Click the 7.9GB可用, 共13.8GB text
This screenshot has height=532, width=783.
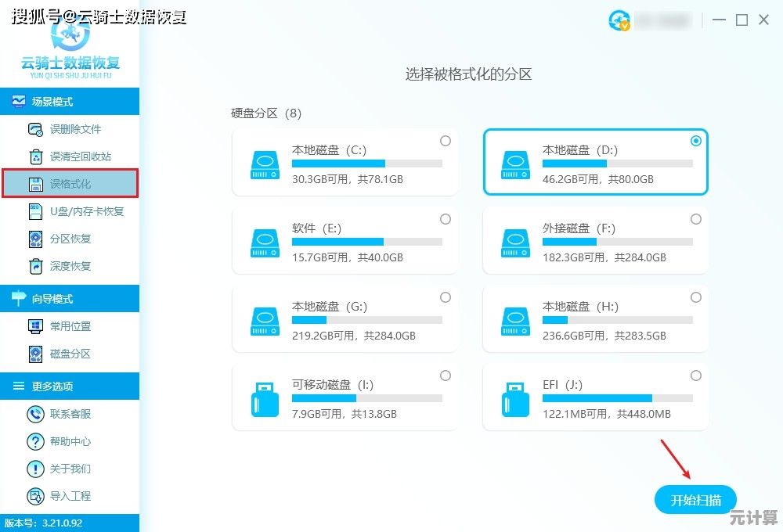pyautogui.click(x=345, y=414)
